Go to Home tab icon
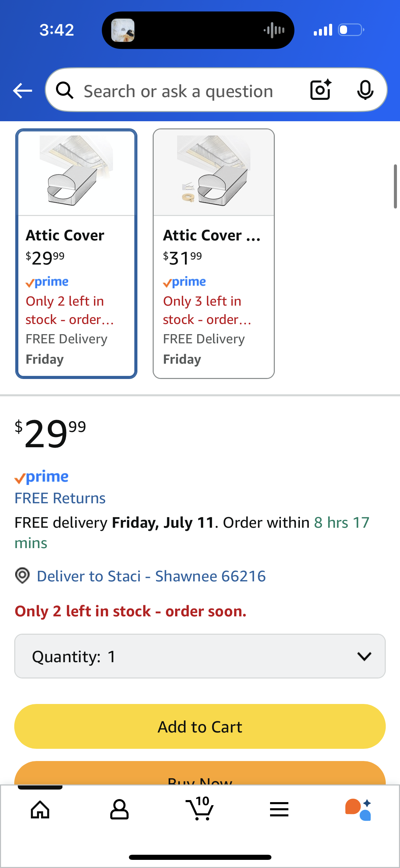Screen dimensions: 400x868 (40, 810)
